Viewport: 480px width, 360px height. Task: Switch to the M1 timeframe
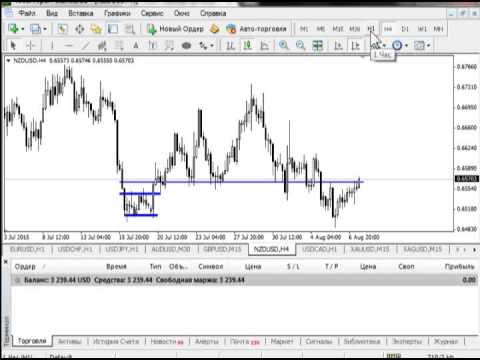pos(304,29)
